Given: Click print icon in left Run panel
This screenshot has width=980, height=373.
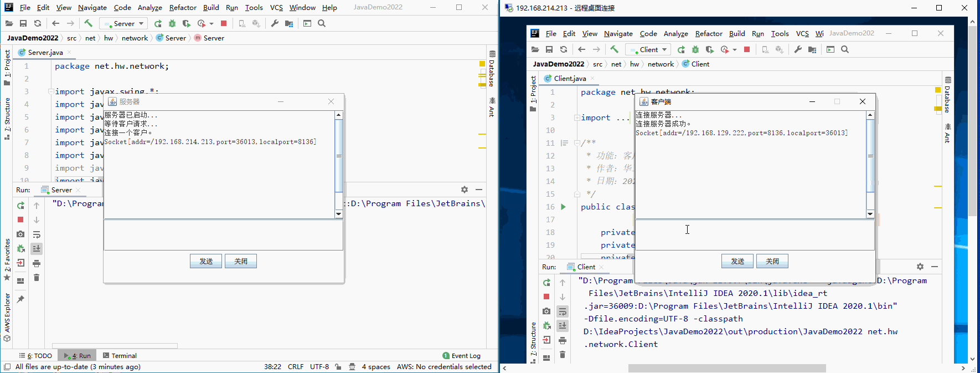Looking at the screenshot, I should pyautogui.click(x=37, y=263).
